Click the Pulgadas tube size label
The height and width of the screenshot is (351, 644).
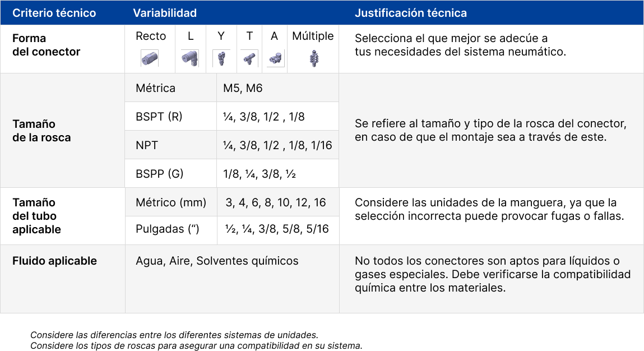tap(168, 229)
